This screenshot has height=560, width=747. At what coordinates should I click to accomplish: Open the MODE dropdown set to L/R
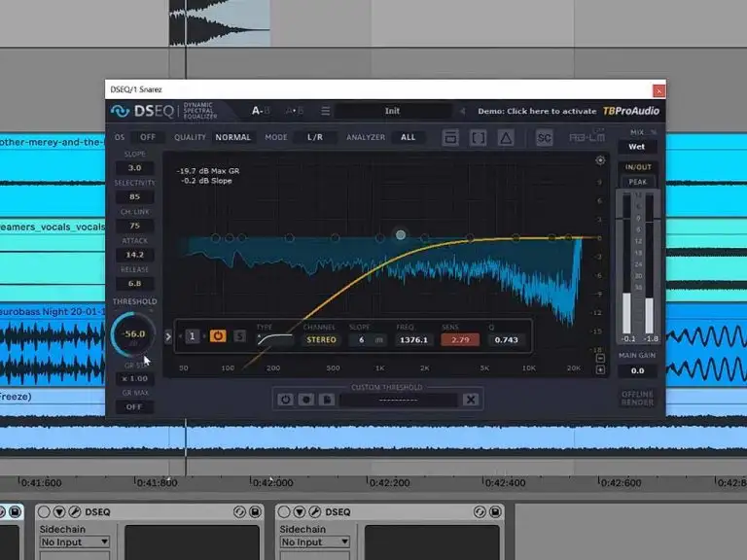[x=315, y=137]
